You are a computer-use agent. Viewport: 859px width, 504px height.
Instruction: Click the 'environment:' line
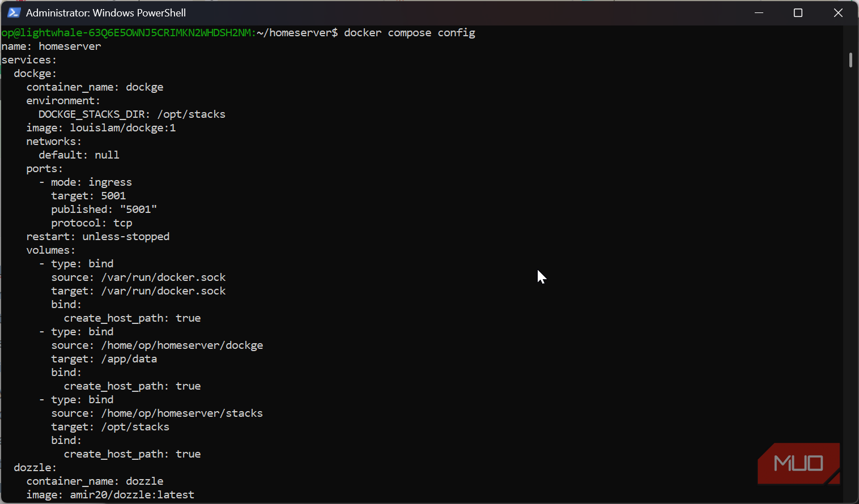[63, 101]
